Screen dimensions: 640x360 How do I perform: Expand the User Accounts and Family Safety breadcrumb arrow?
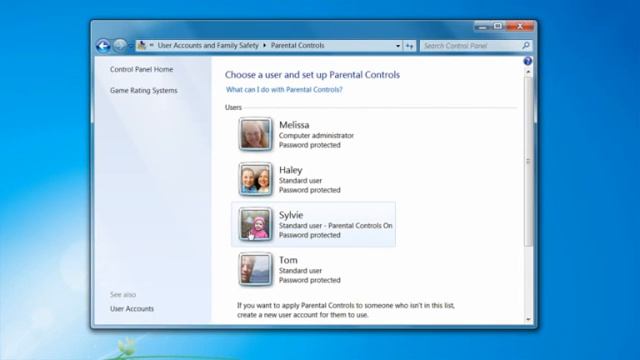click(264, 45)
